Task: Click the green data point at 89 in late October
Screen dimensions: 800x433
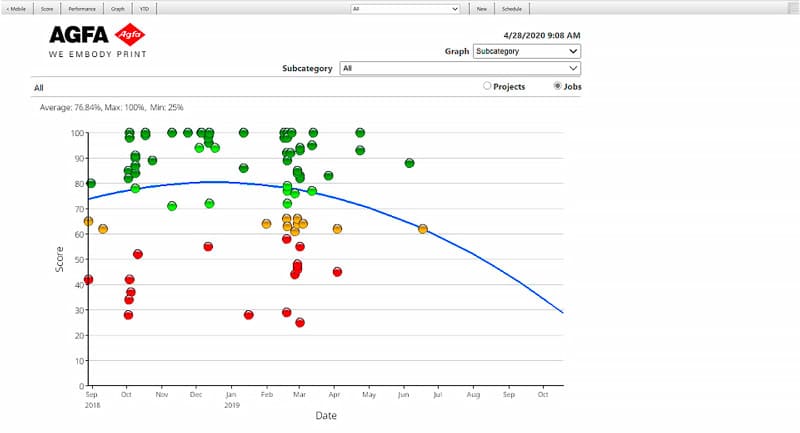Action: 152,160
